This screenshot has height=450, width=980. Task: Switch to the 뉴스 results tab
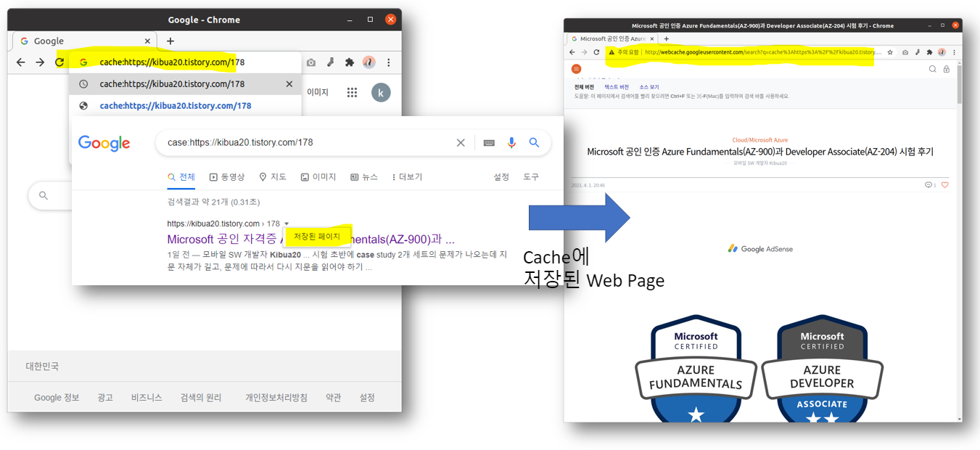364,177
